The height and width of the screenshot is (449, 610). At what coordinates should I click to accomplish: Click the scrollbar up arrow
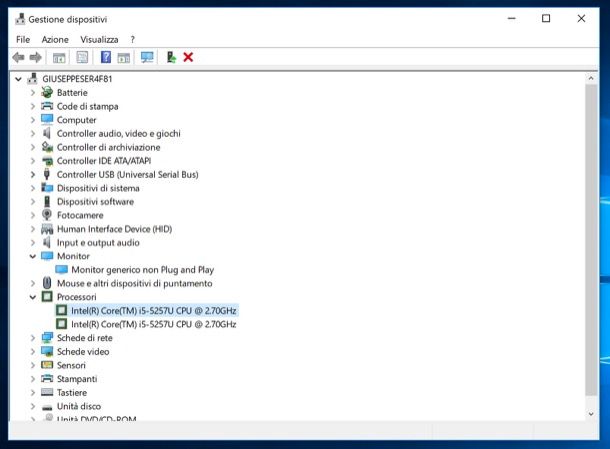point(591,78)
